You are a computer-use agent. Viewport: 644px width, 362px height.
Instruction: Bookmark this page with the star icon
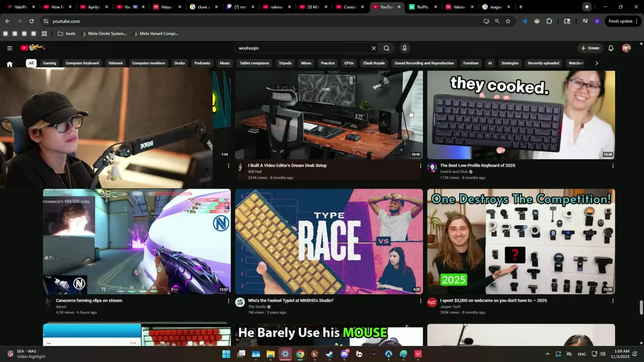(508, 21)
